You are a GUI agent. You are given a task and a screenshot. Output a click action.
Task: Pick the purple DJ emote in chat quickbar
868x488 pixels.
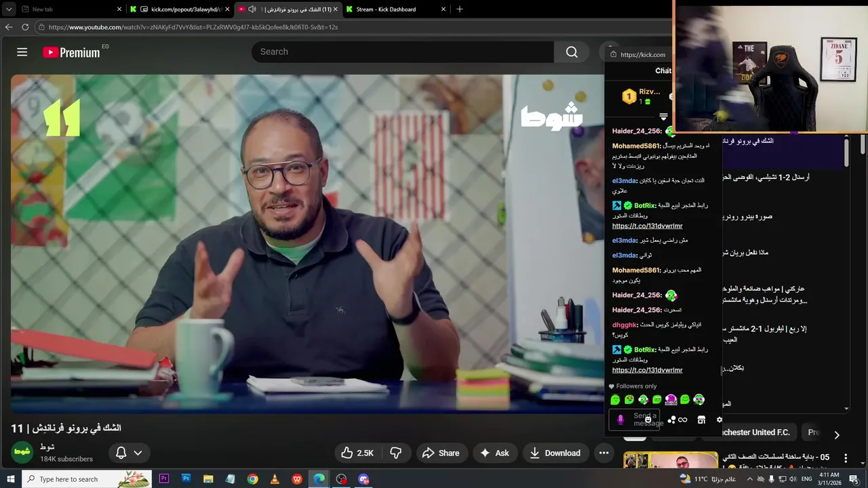pyautogui.click(x=671, y=400)
